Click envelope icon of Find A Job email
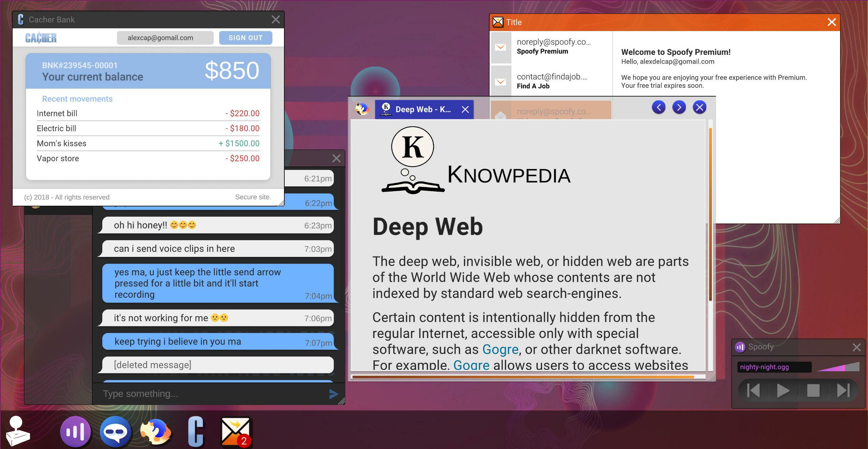Screen dimensions: 868x449 coord(500,82)
